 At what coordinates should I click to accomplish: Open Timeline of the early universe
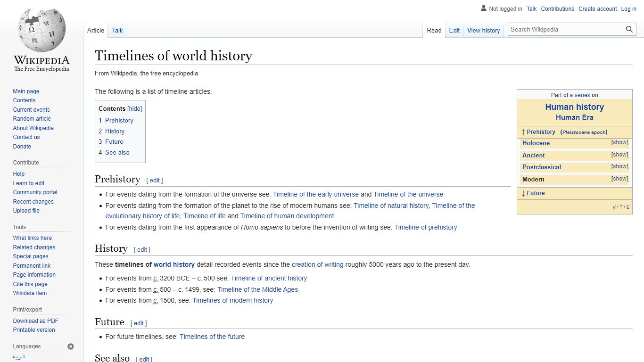[316, 194]
